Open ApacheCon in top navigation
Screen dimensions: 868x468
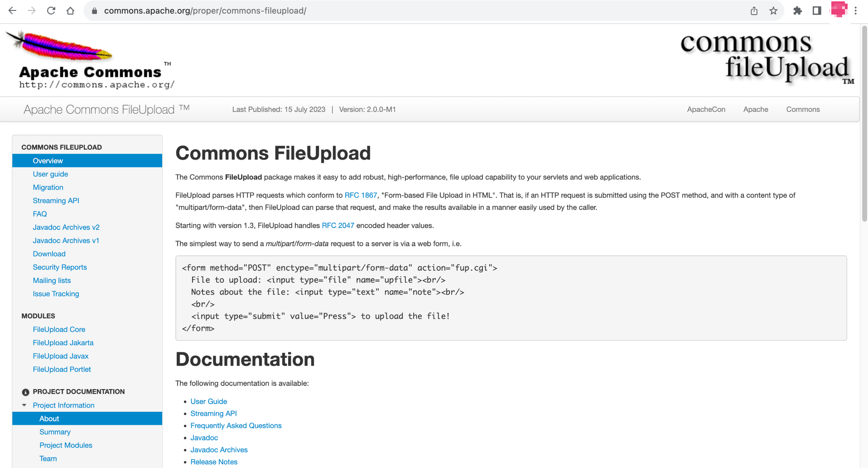click(x=706, y=109)
